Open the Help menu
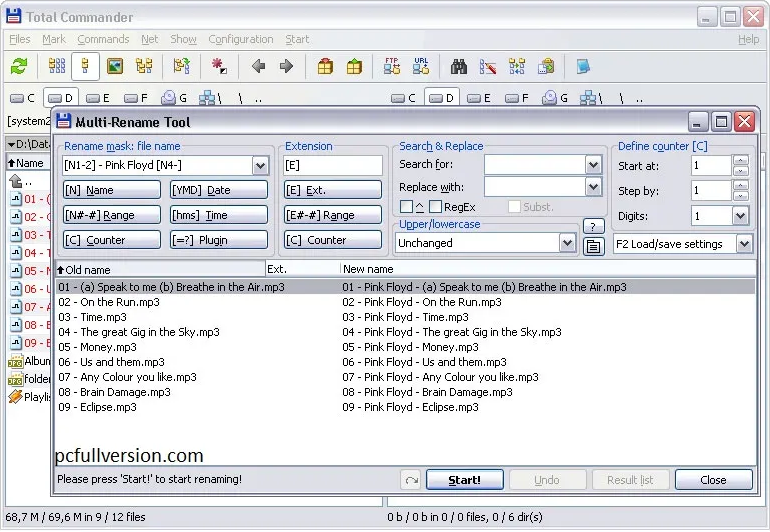Image resolution: width=770 pixels, height=532 pixels. pyautogui.click(x=748, y=39)
